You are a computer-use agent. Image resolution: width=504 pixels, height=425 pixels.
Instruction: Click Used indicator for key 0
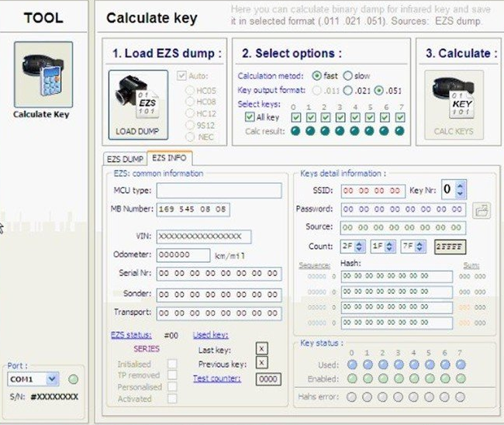point(351,365)
